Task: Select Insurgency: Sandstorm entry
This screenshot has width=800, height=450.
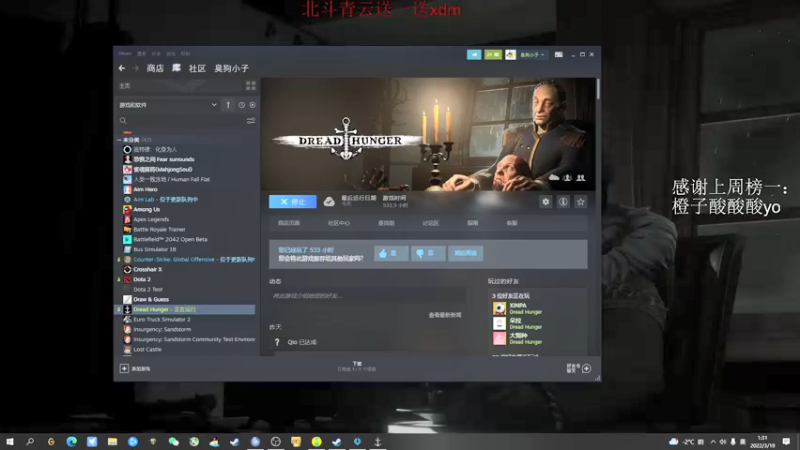Action: 162,329
